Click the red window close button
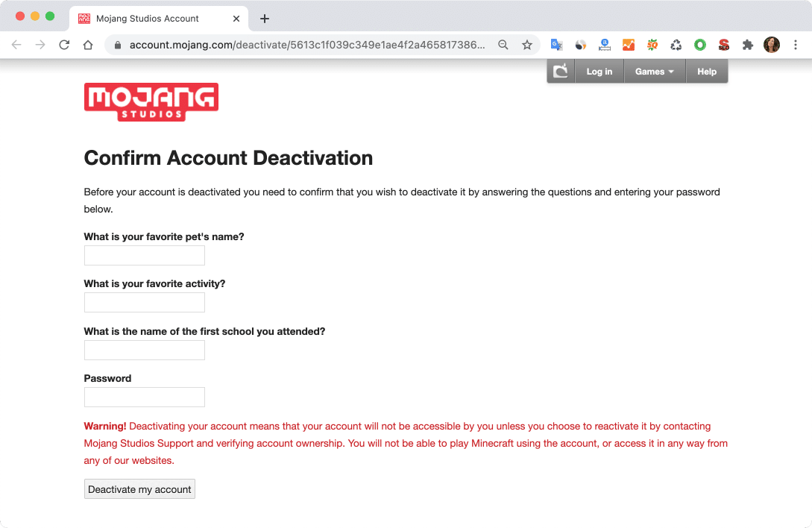This screenshot has height=528, width=812. click(x=20, y=16)
